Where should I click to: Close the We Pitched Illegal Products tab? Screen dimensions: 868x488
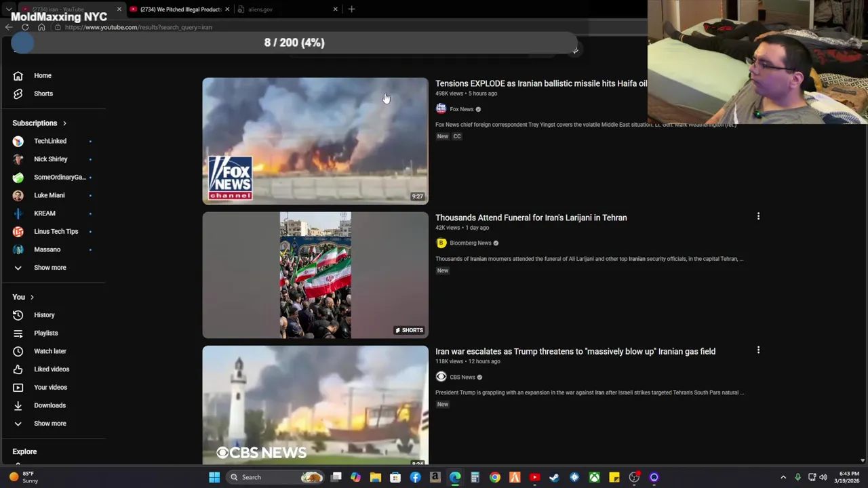pyautogui.click(x=227, y=9)
